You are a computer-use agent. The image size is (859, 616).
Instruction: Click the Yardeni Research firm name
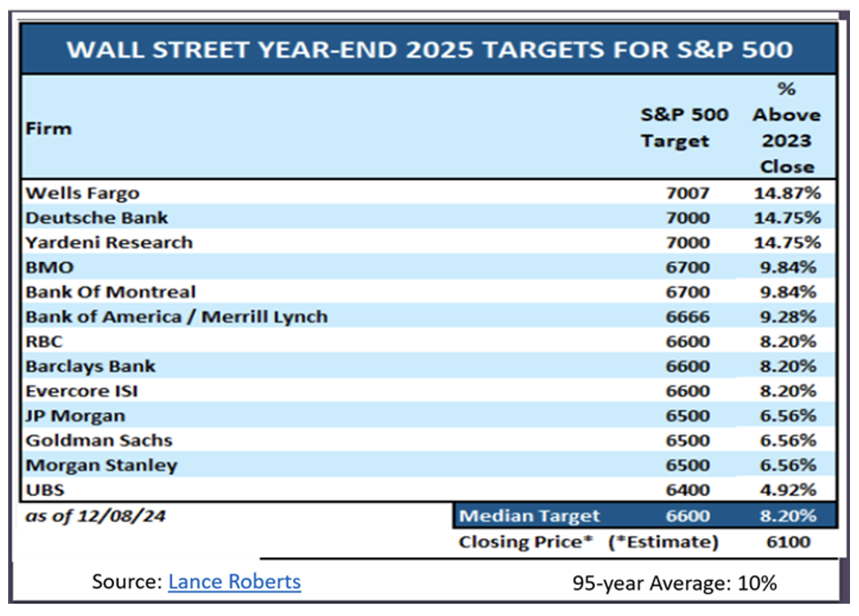point(109,242)
